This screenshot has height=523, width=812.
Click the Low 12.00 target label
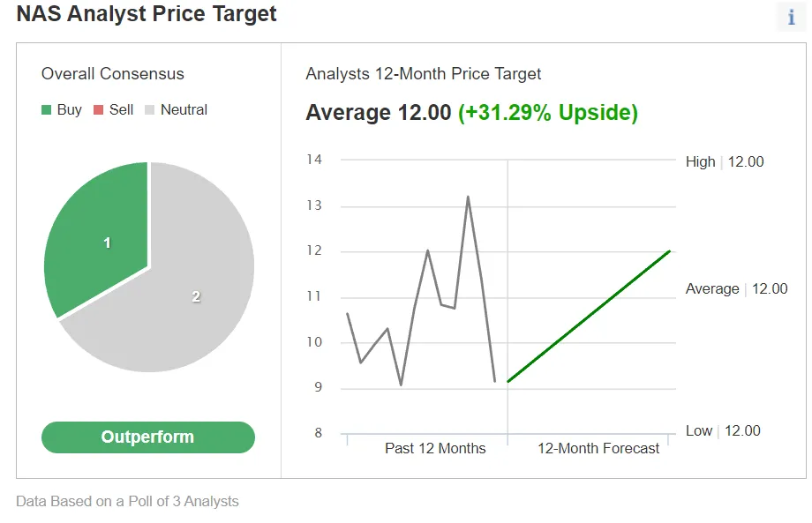coord(723,430)
